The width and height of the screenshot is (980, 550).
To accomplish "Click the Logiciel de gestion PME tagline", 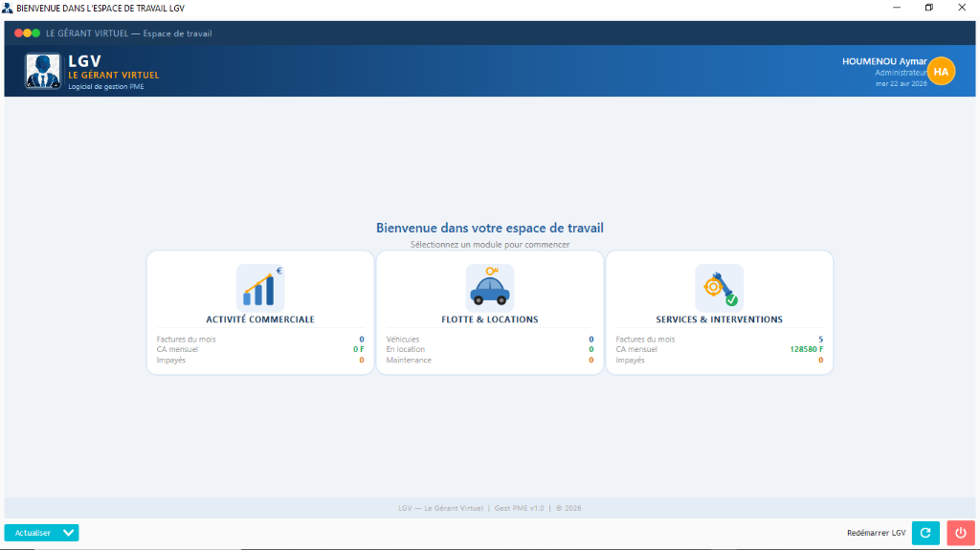I will 105,87.
